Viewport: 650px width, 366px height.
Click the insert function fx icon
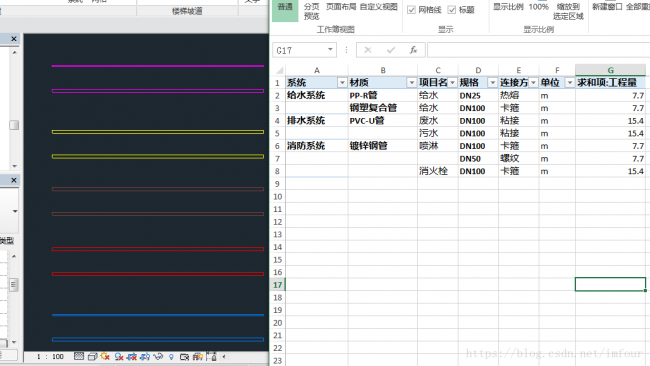pos(413,50)
